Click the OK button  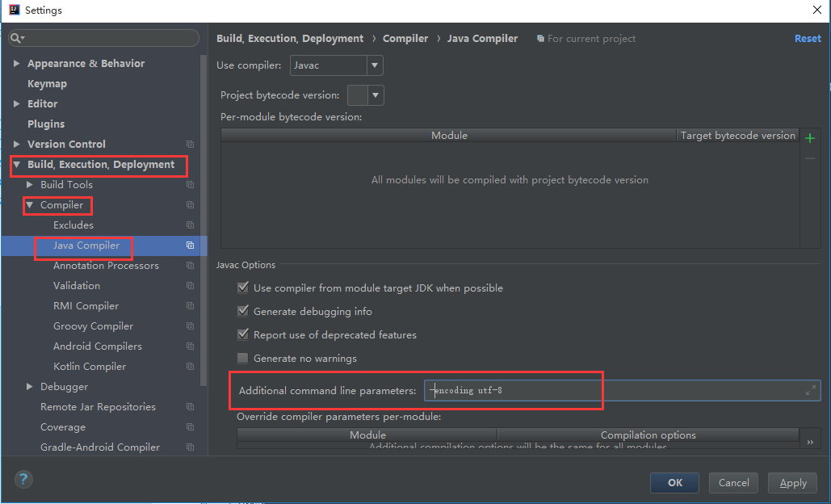(674, 482)
